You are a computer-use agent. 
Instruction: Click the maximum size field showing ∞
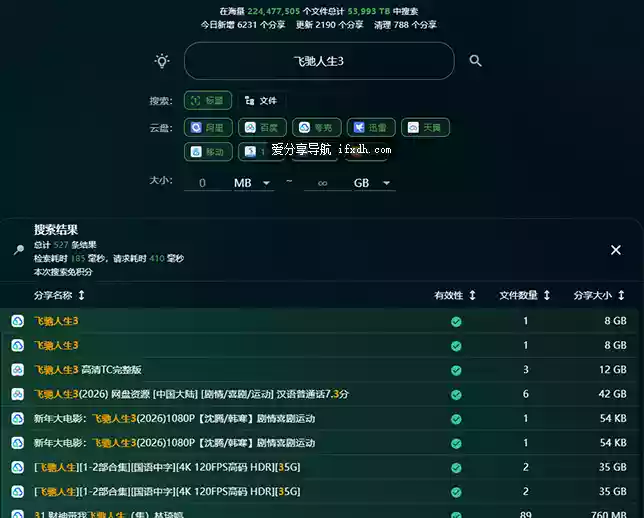pyautogui.click(x=327, y=183)
